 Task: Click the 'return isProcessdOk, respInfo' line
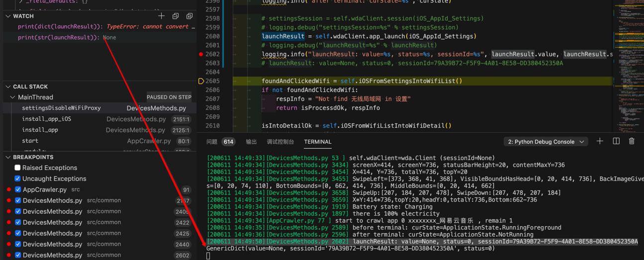(328, 108)
